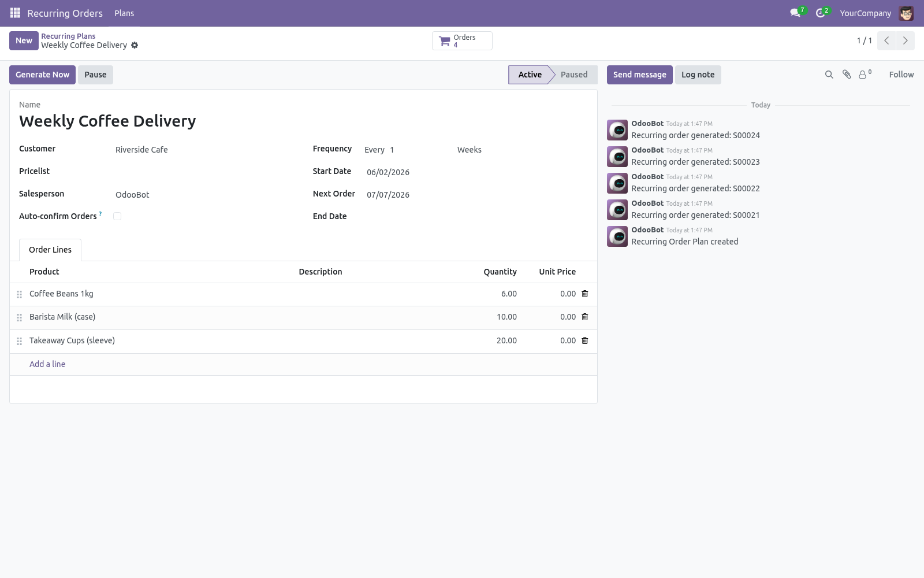This screenshot has height=578, width=924.
Task: Open the apps grid menu icon
Action: click(16, 13)
